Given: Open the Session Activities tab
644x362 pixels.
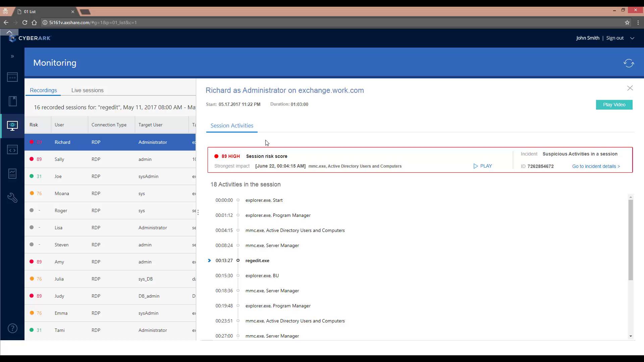Looking at the screenshot, I should pyautogui.click(x=231, y=125).
